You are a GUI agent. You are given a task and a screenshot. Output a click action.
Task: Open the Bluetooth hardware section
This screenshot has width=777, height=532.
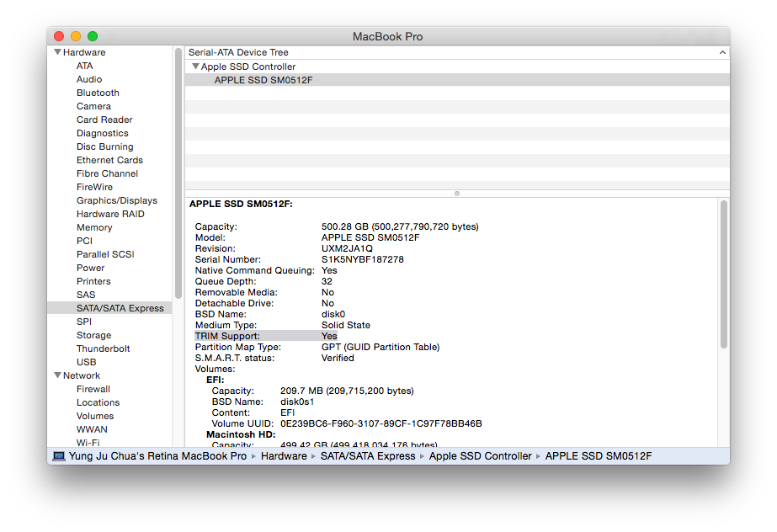98,93
